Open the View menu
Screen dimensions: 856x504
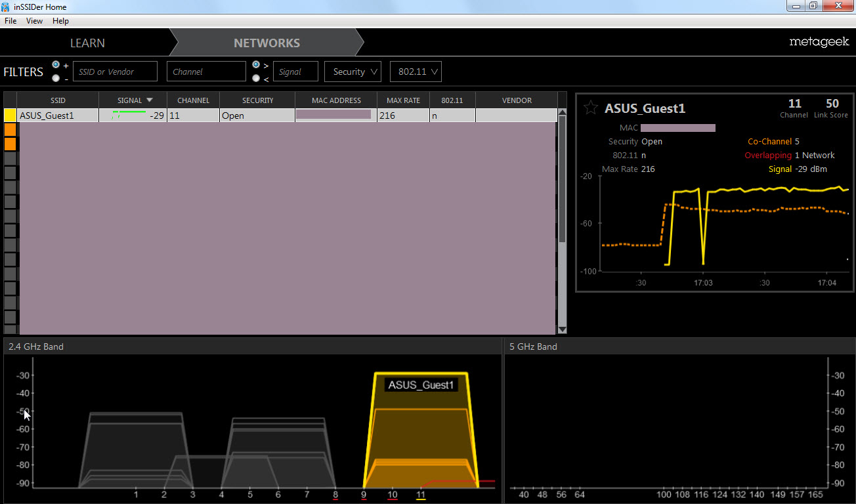coord(34,21)
